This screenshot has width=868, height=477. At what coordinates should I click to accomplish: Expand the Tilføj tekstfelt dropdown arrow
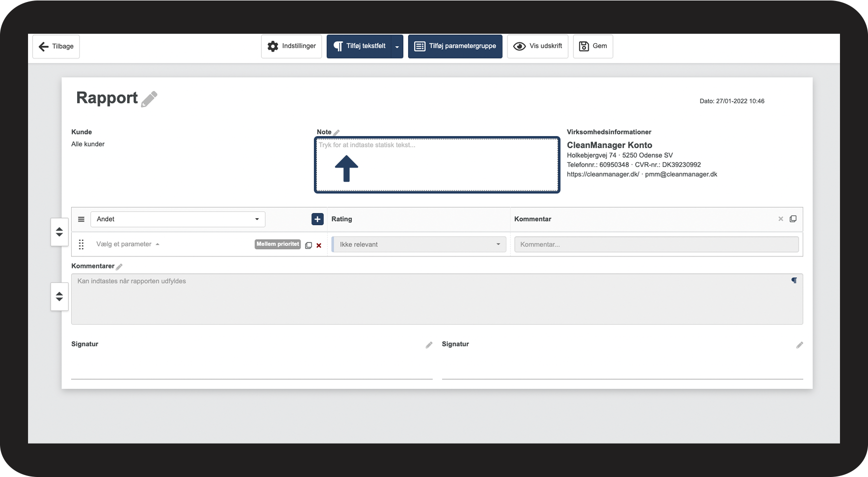pos(397,47)
